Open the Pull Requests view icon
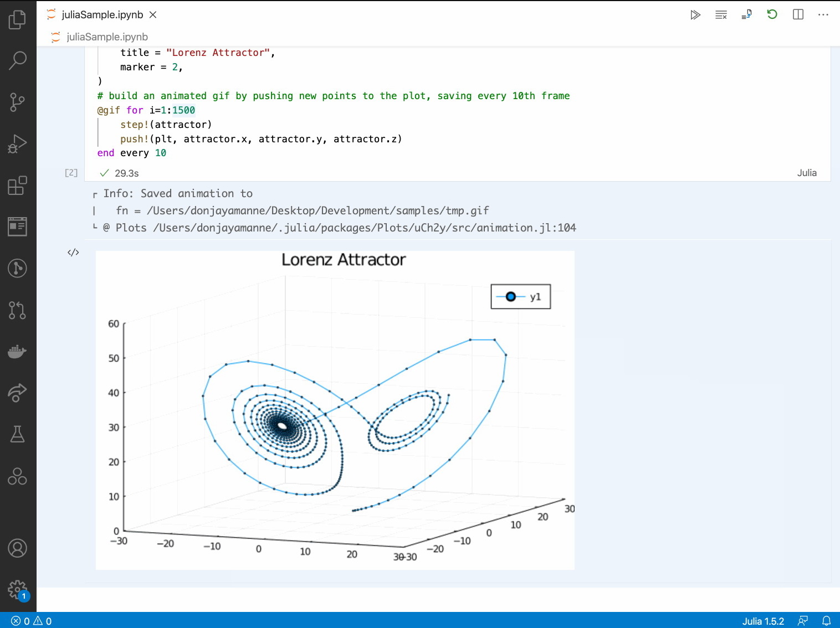Screen dimensions: 840x628 click(x=18, y=310)
